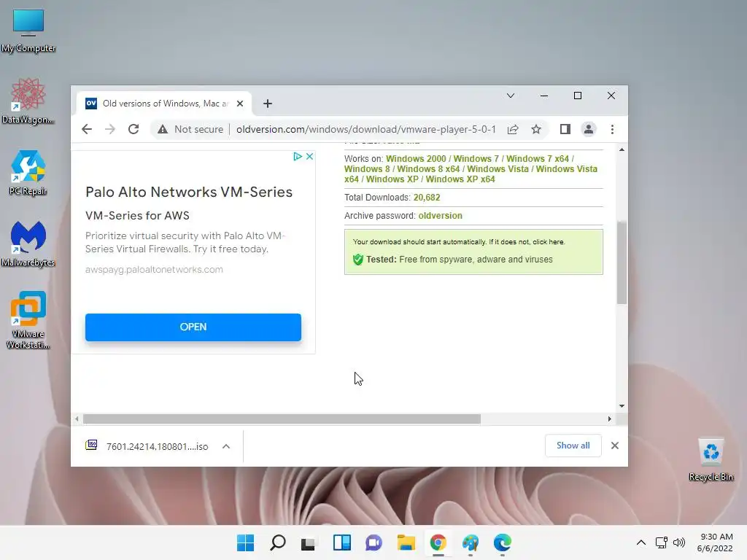747x560 pixels.
Task: Open taskbar Search
Action: pos(278,542)
